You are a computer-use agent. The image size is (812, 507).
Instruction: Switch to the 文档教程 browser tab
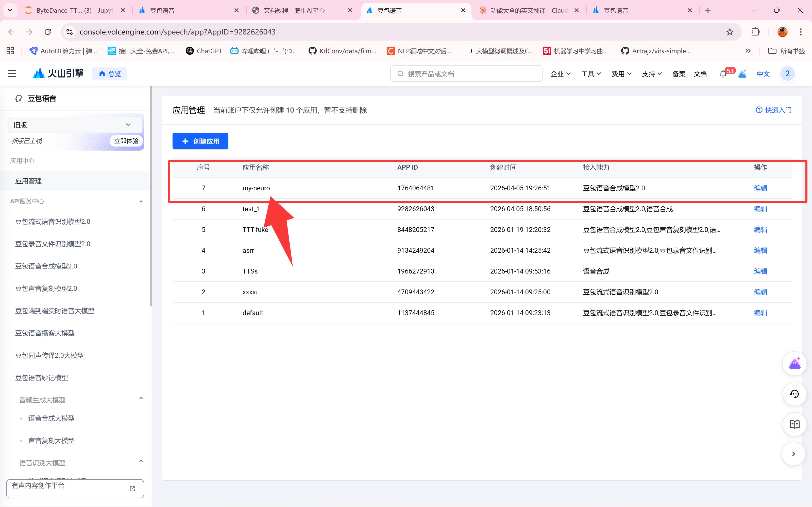(294, 10)
